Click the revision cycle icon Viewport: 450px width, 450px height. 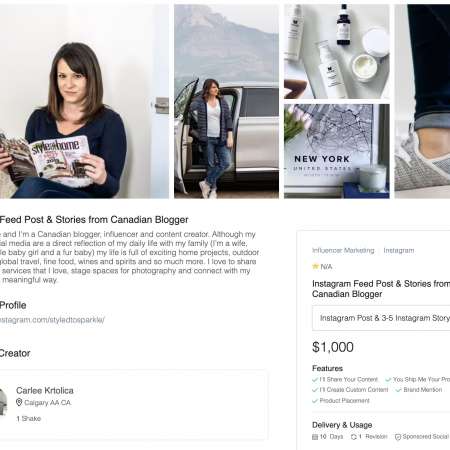click(x=354, y=437)
